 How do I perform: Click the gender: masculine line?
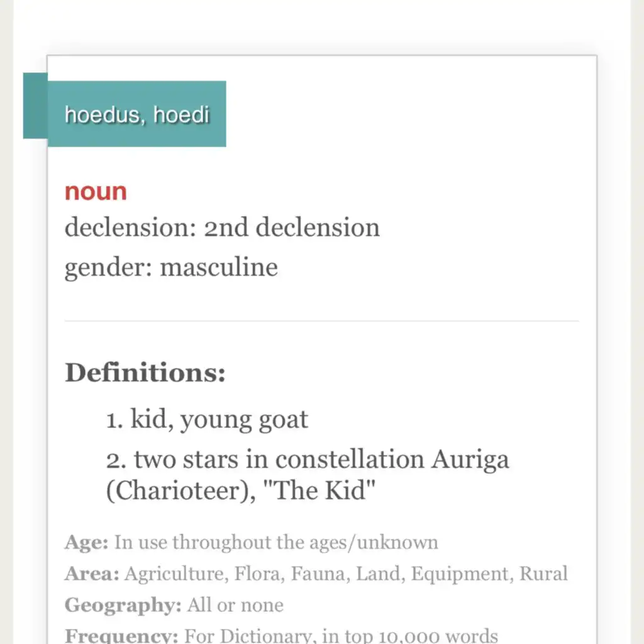pyautogui.click(x=171, y=267)
